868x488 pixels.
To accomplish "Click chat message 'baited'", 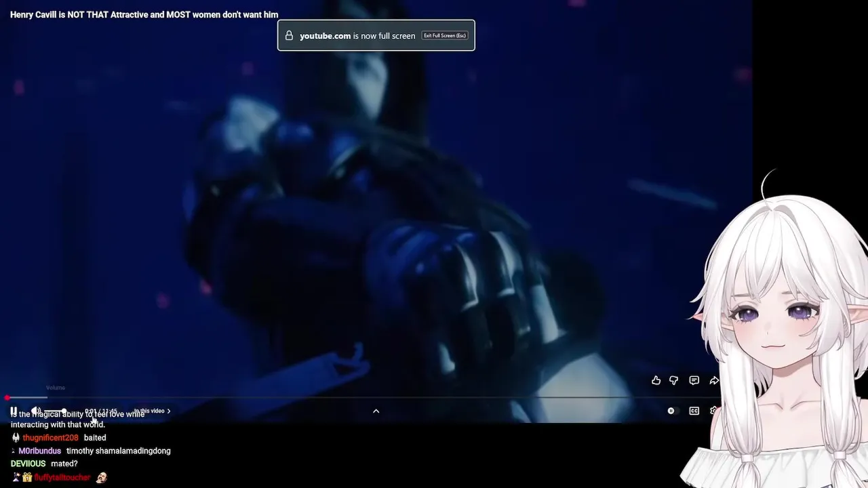I will pyautogui.click(x=95, y=438).
